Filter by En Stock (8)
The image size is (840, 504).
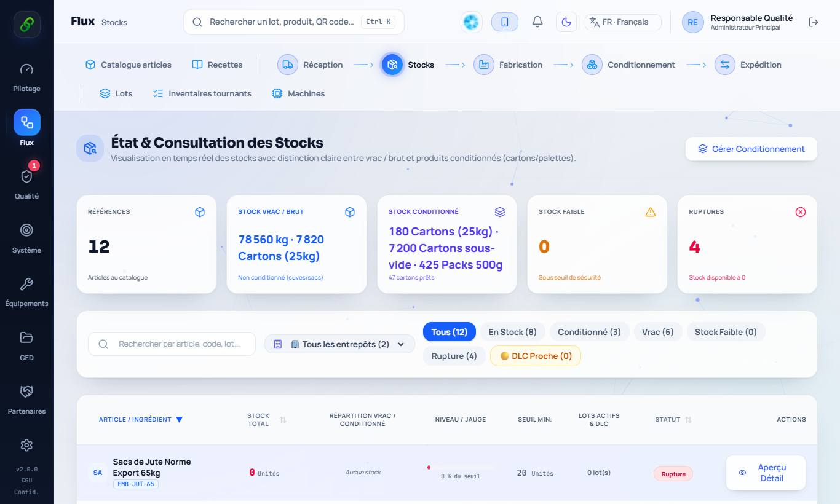pyautogui.click(x=513, y=332)
